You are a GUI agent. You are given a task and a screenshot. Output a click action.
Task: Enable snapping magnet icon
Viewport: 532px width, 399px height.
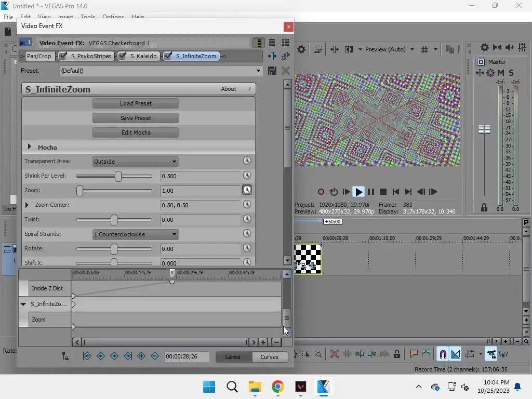[443, 354]
